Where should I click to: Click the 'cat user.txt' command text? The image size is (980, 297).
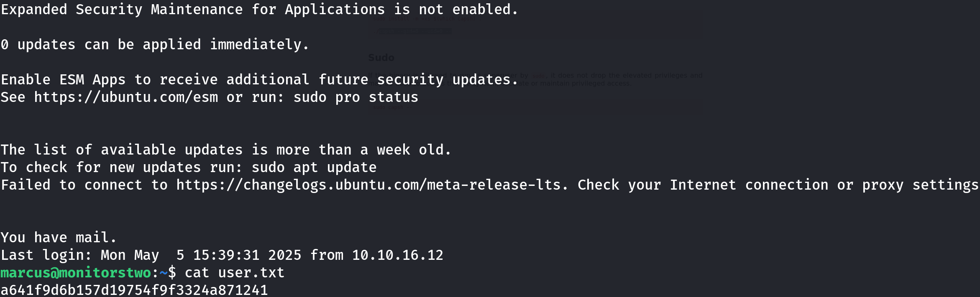tap(235, 273)
